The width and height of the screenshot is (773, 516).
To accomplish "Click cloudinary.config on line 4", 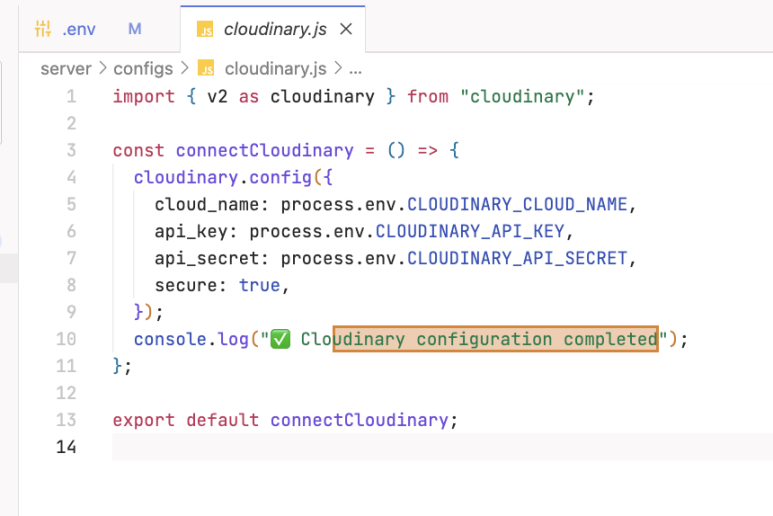I will pos(222,177).
